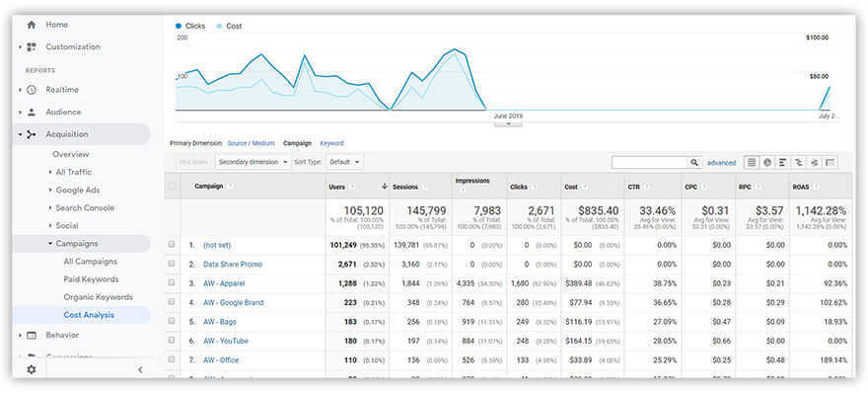Screen dimensions: 868x393
Task: Open the advanced filter link
Action: coord(721,162)
